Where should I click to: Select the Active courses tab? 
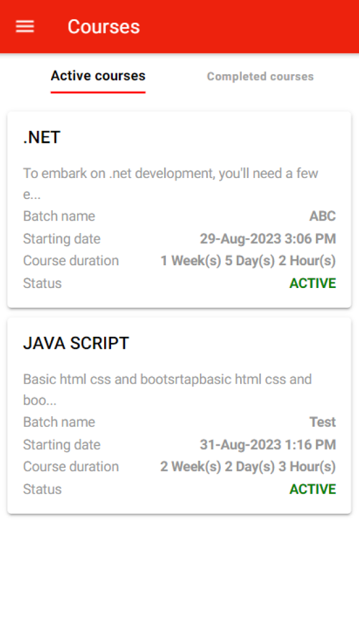coord(98,76)
